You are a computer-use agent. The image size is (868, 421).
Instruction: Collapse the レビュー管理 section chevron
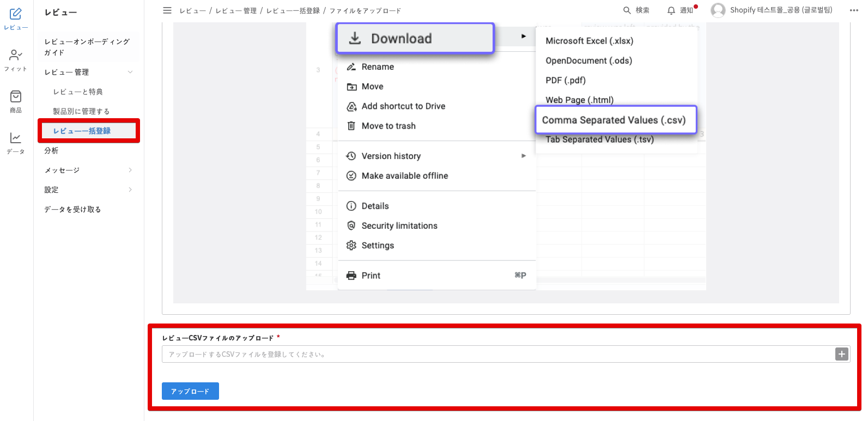pos(130,72)
